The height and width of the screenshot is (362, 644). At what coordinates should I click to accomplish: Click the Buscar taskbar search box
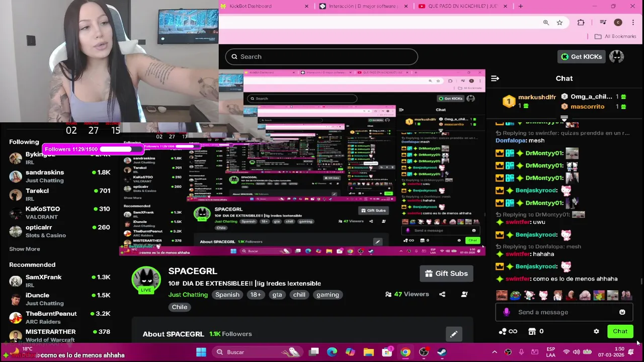click(258, 352)
